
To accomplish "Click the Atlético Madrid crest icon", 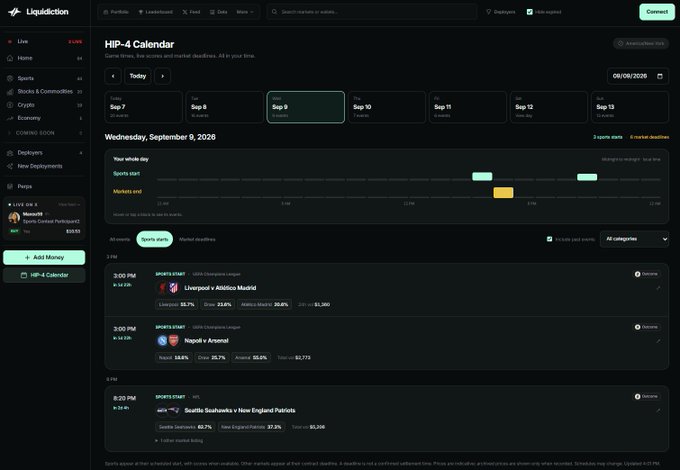I will click(x=173, y=288).
